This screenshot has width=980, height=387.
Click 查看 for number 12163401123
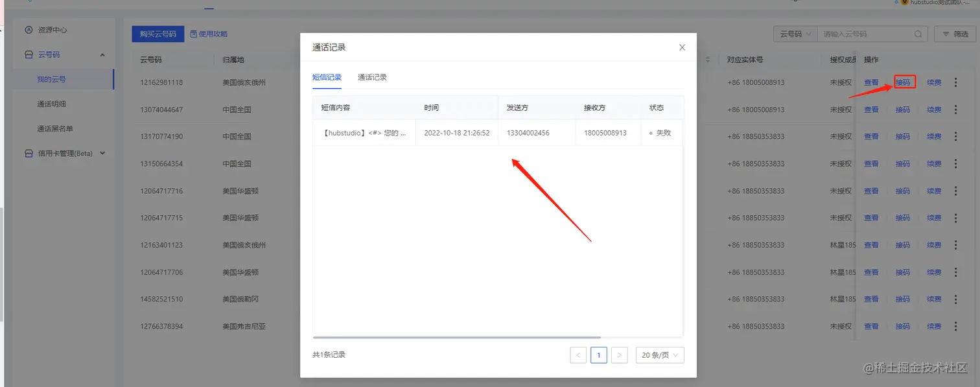[x=871, y=245]
